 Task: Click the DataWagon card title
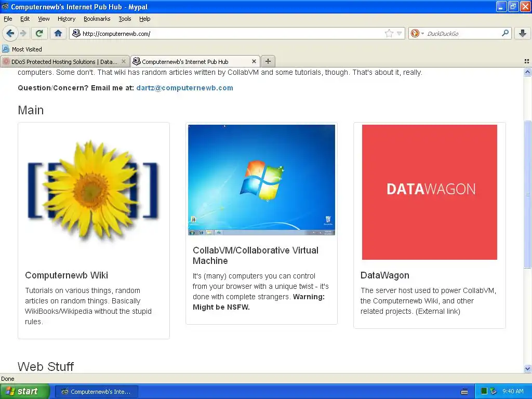[385, 275]
